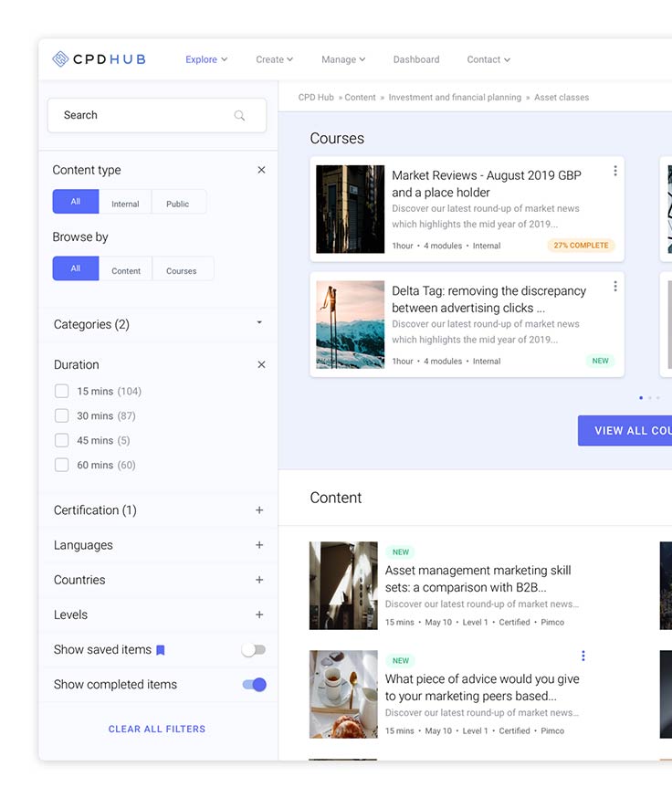Screen dimensions: 672x798
Task: Click Asset management article thumbnail
Action: pyautogui.click(x=343, y=586)
